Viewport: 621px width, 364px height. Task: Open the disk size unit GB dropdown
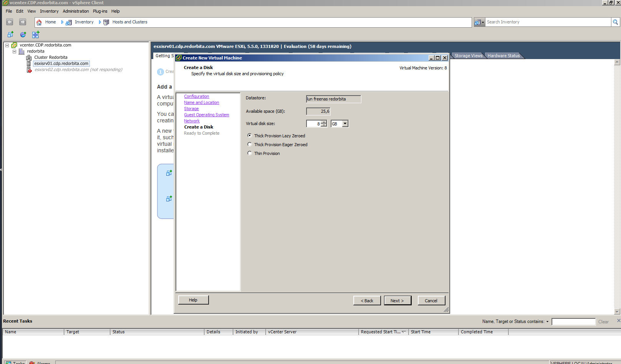(345, 124)
